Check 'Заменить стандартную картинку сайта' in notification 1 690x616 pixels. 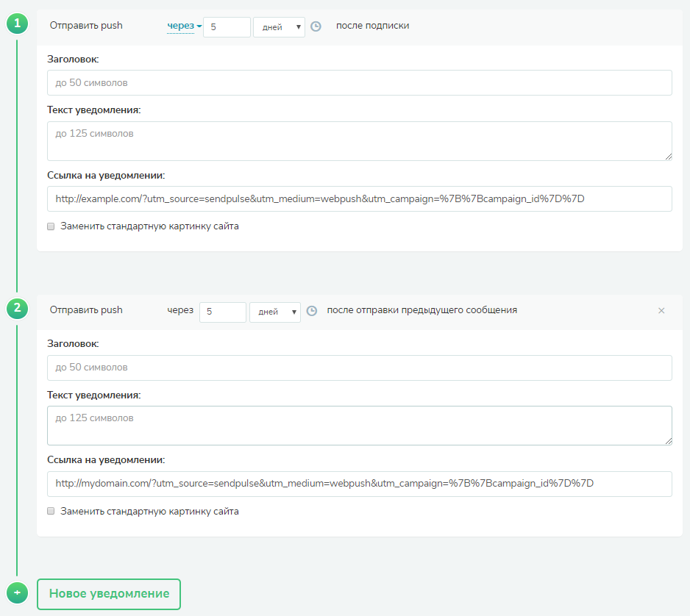pos(51,226)
